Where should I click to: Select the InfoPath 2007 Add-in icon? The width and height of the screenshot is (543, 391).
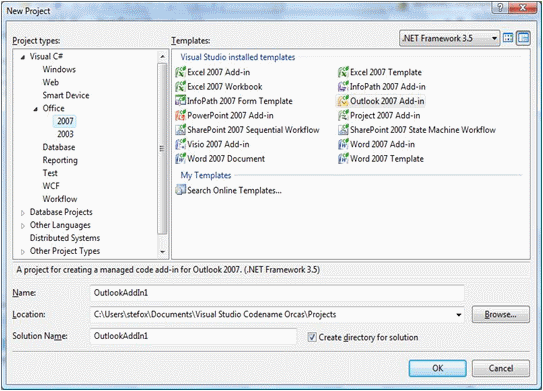coord(343,87)
